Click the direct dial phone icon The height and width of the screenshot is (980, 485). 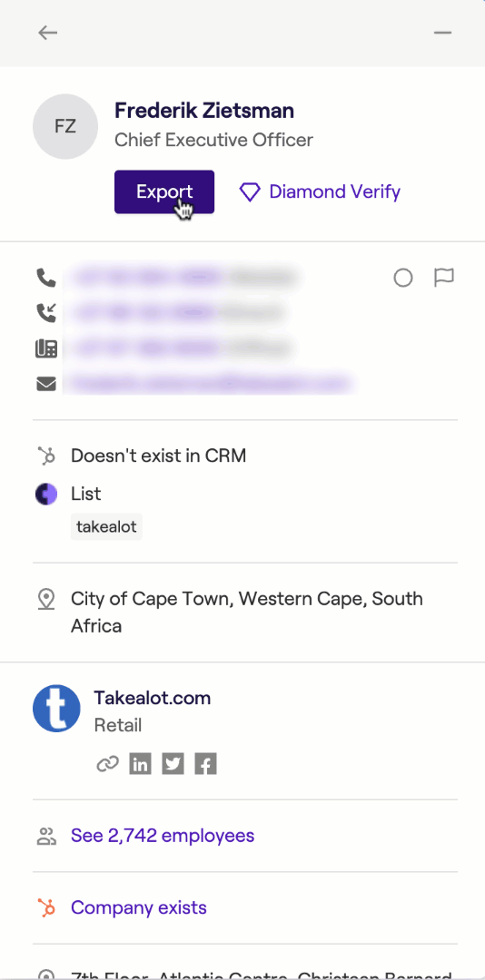coord(46,312)
